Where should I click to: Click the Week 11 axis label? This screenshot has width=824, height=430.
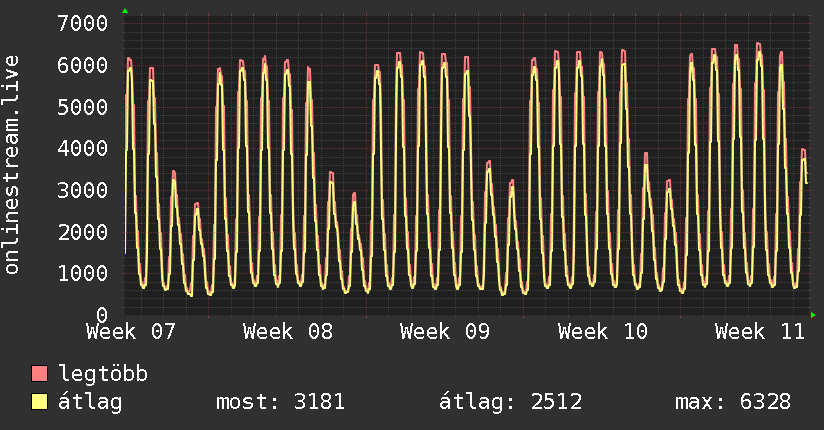pos(759,332)
